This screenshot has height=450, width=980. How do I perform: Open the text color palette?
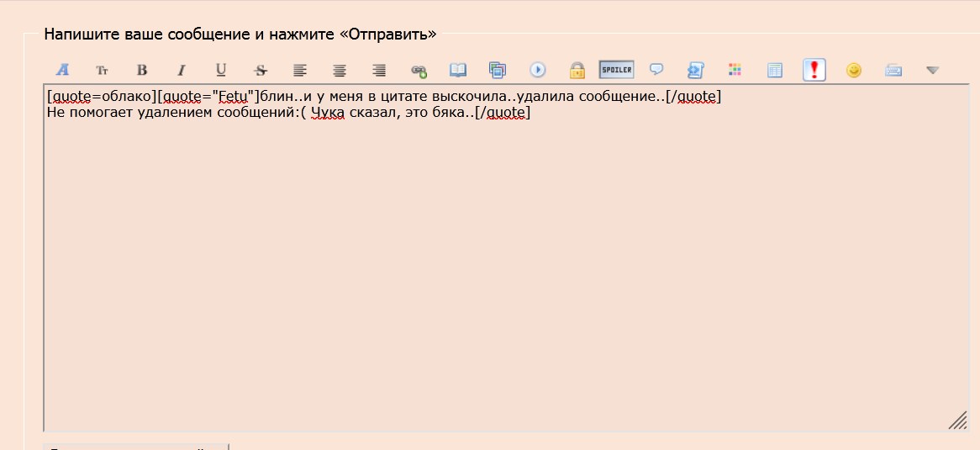point(735,70)
